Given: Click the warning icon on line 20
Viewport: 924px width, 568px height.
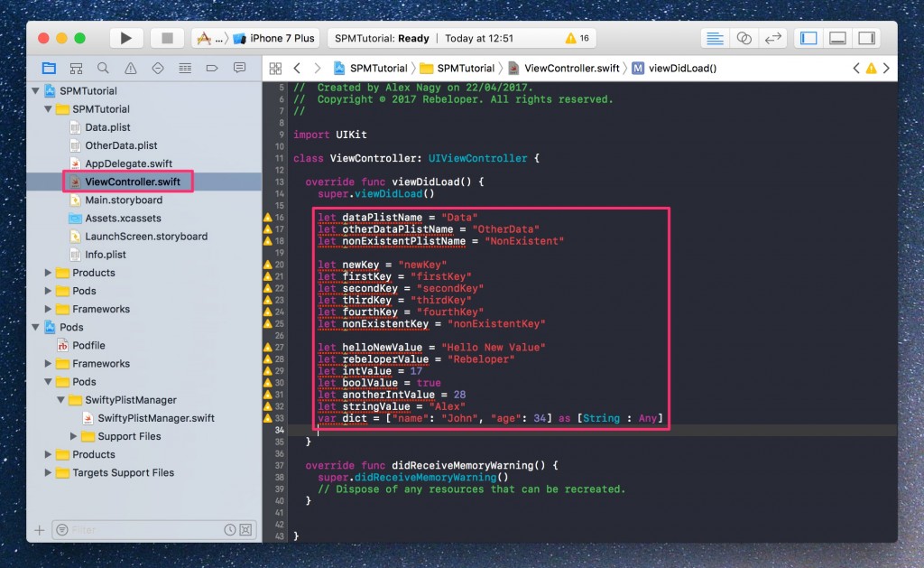Looking at the screenshot, I should [x=267, y=265].
